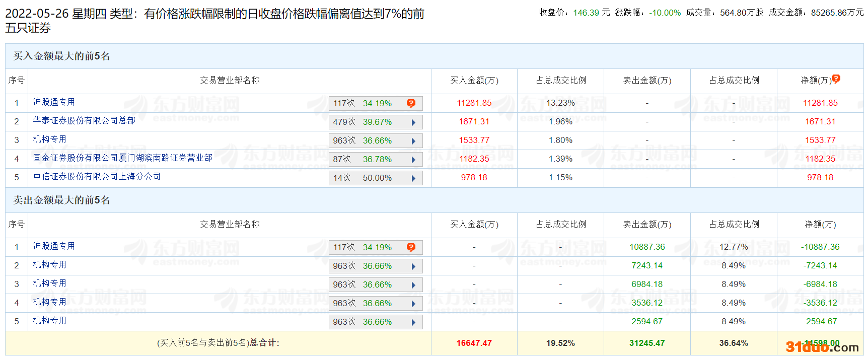
Task: Open the 机构专用 link in the buy list
Action: click(49, 139)
